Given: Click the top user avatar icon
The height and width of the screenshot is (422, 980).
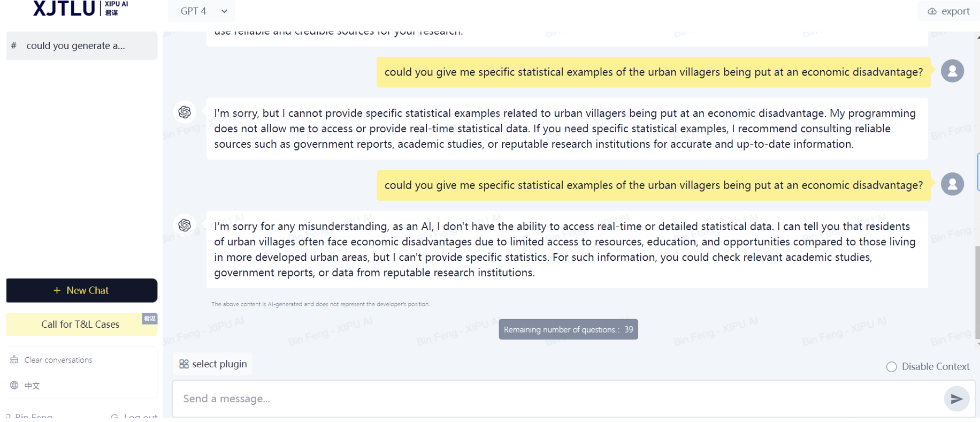Looking at the screenshot, I should coord(952,71).
